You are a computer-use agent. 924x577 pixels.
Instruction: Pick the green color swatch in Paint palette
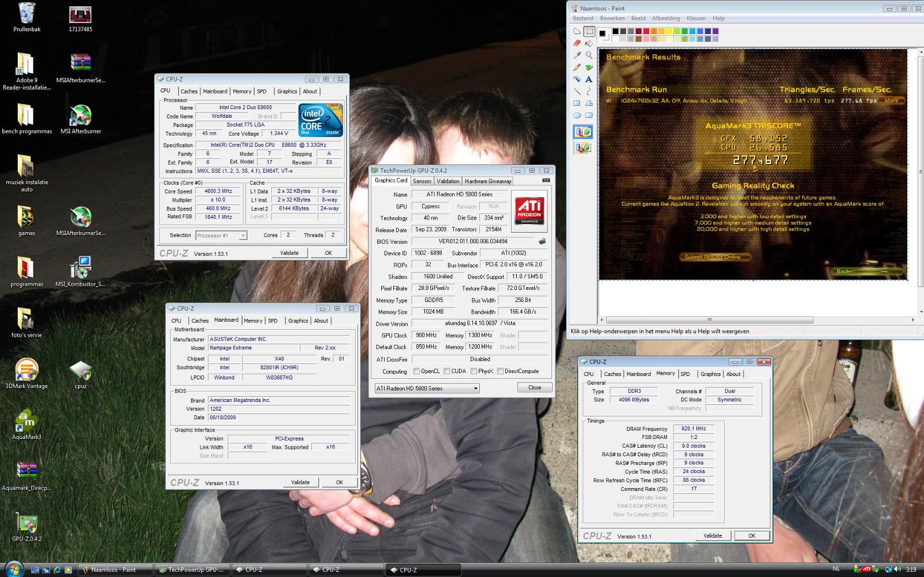click(685, 31)
